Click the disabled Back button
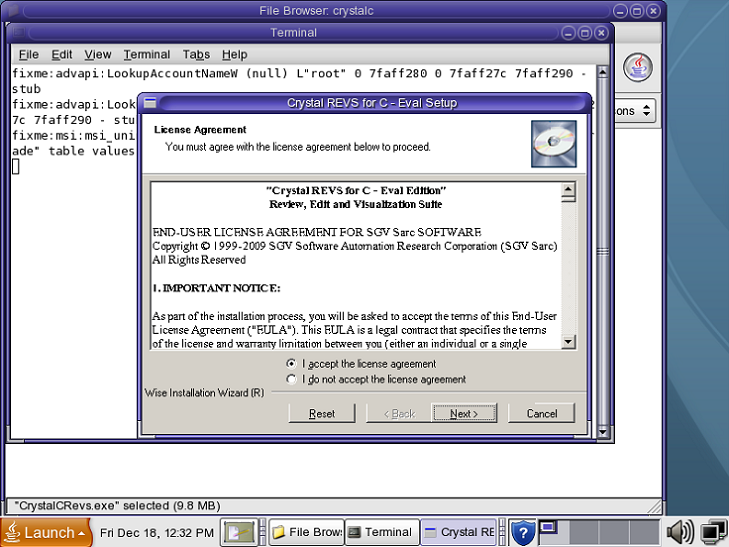The image size is (729, 547). 399,413
